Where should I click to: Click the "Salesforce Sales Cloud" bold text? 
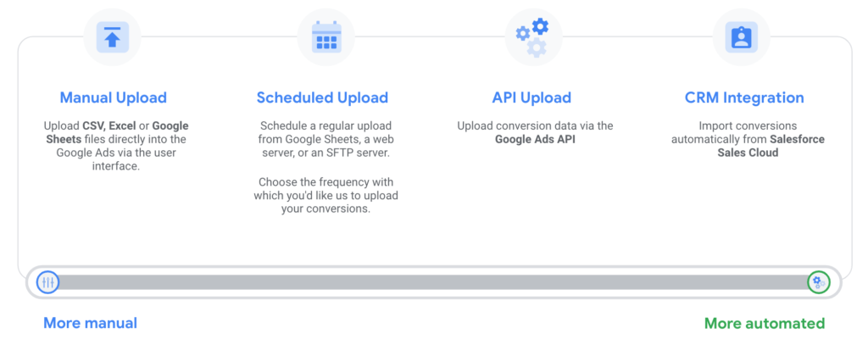[x=770, y=146]
